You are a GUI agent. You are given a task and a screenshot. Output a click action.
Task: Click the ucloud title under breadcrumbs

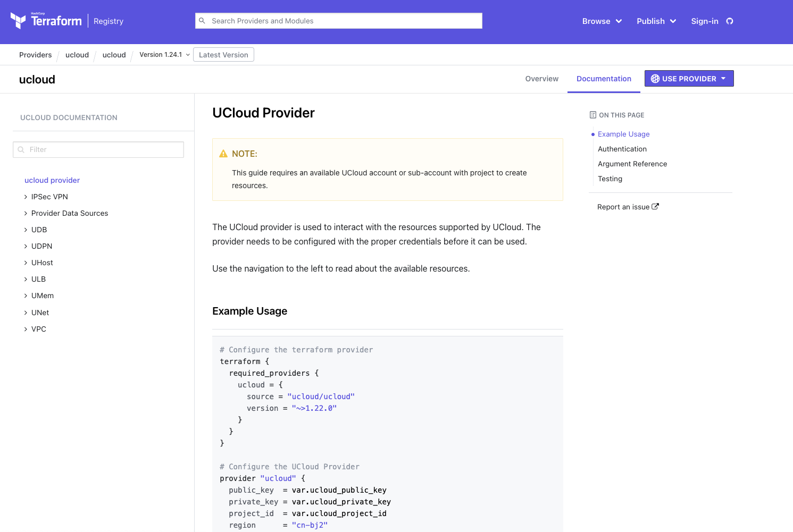click(x=37, y=79)
